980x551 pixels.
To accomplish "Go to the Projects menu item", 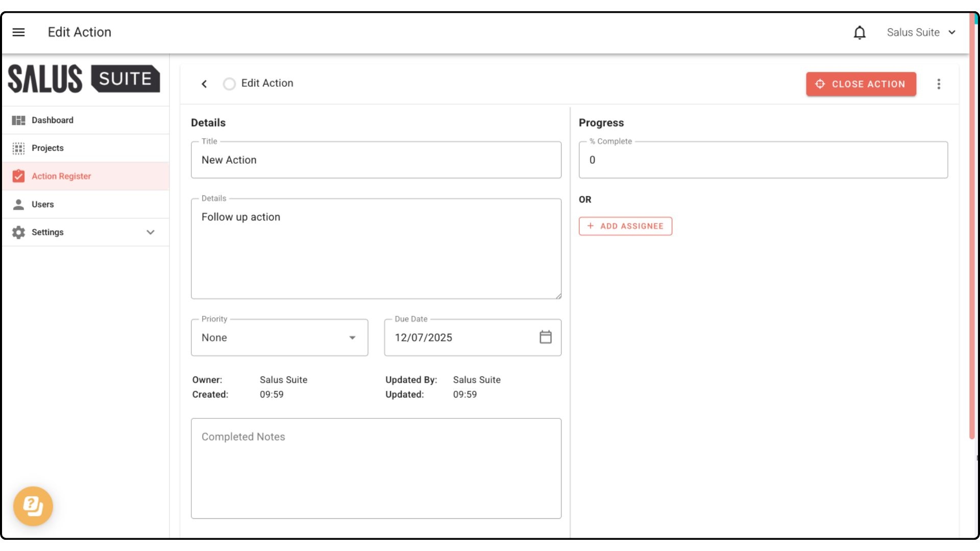I will [47, 148].
